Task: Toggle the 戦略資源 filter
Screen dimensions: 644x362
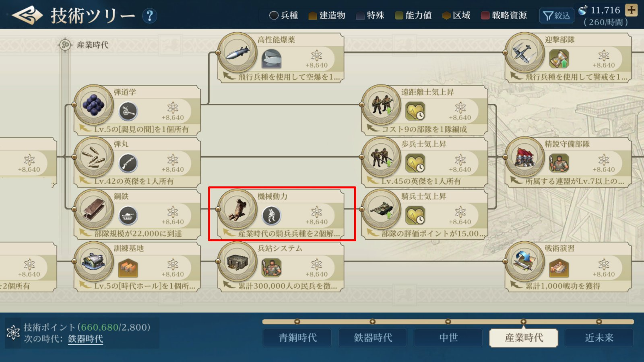Action: click(504, 15)
